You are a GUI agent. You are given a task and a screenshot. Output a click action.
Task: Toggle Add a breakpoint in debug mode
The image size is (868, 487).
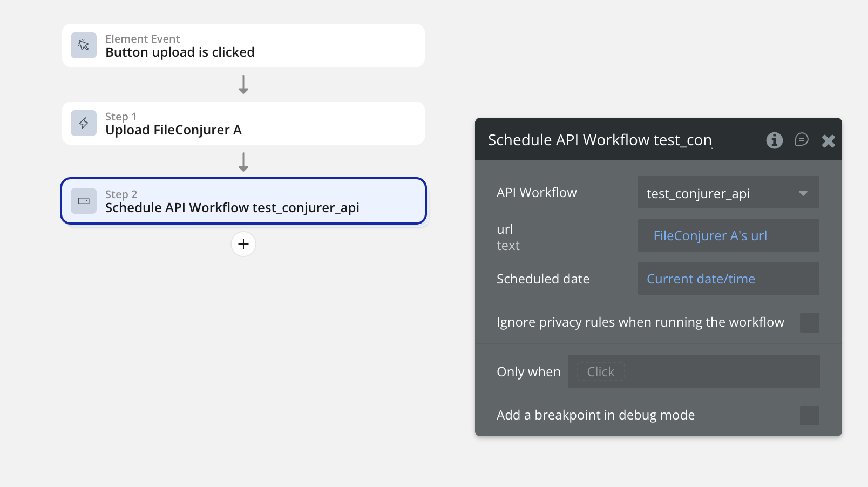coord(809,416)
